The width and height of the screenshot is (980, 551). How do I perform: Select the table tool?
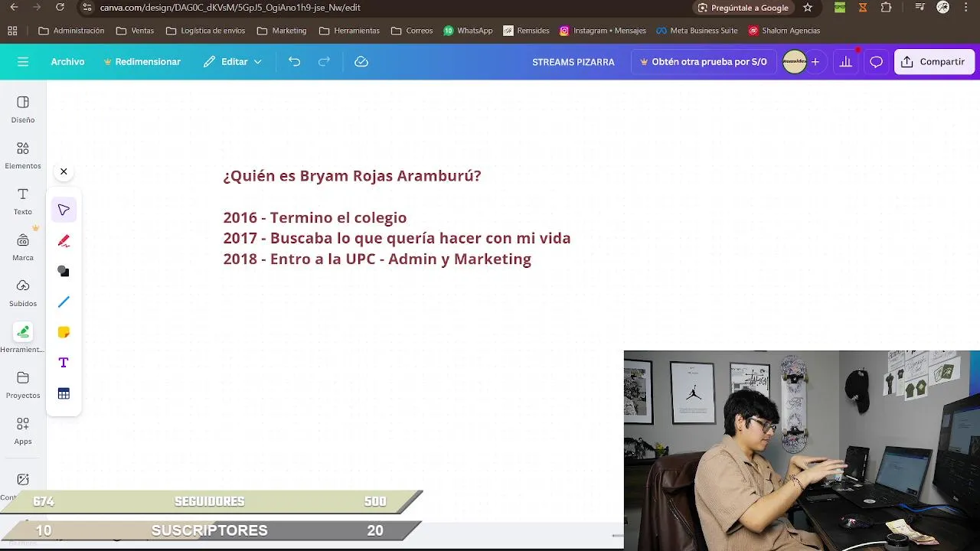[64, 393]
